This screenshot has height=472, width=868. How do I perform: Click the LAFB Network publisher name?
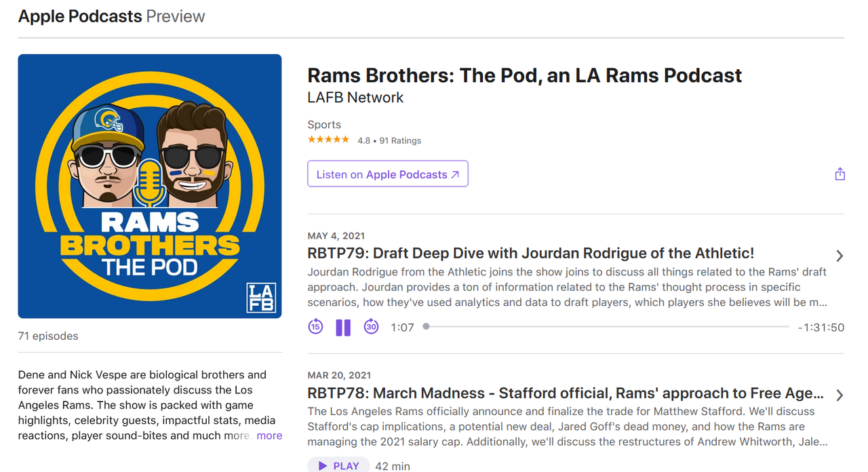point(355,98)
